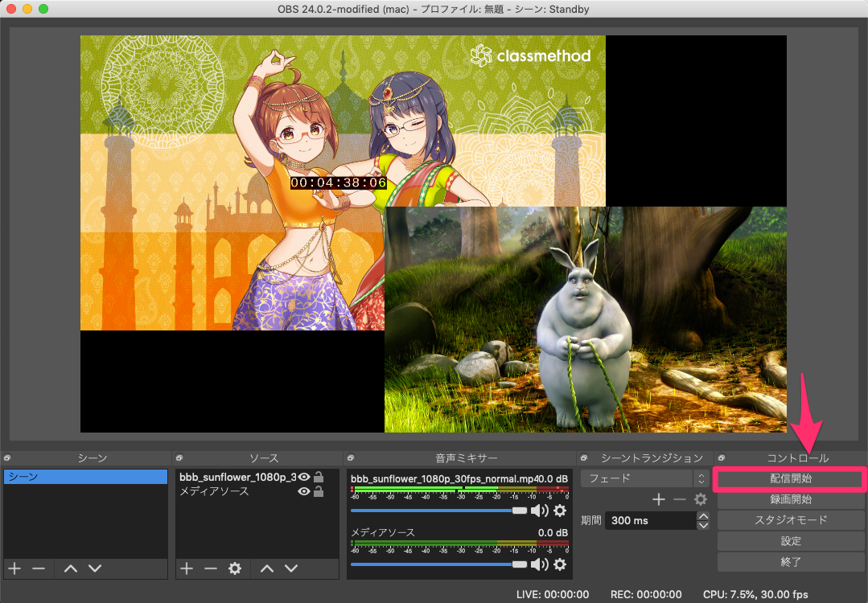This screenshot has height=603, width=868.
Task: Float the コントロール dock panel
Action: (722, 458)
